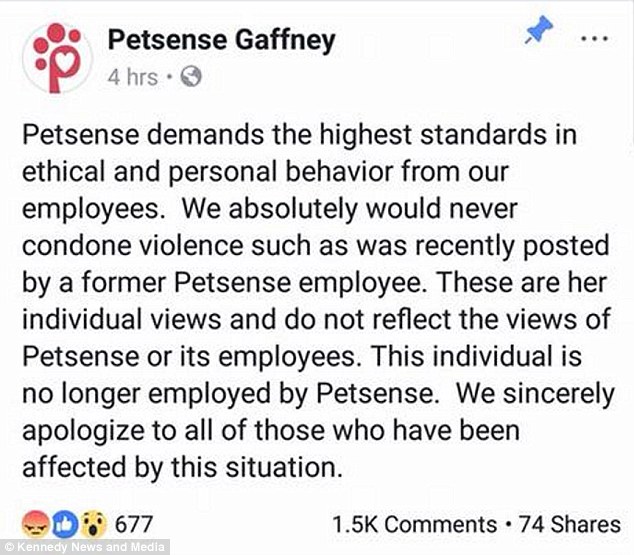Click the Kennedy News and Media watermark
This screenshot has width=634, height=555.
pos(76,547)
